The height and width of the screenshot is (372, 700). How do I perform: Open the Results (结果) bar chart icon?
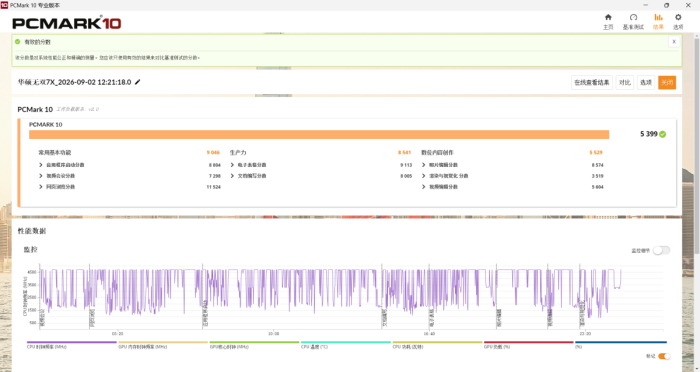[658, 17]
